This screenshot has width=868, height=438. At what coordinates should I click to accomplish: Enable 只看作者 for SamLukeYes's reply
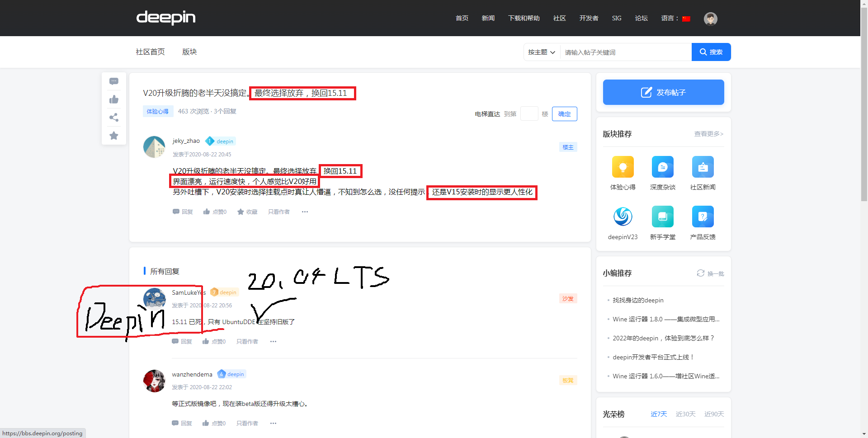click(x=247, y=341)
